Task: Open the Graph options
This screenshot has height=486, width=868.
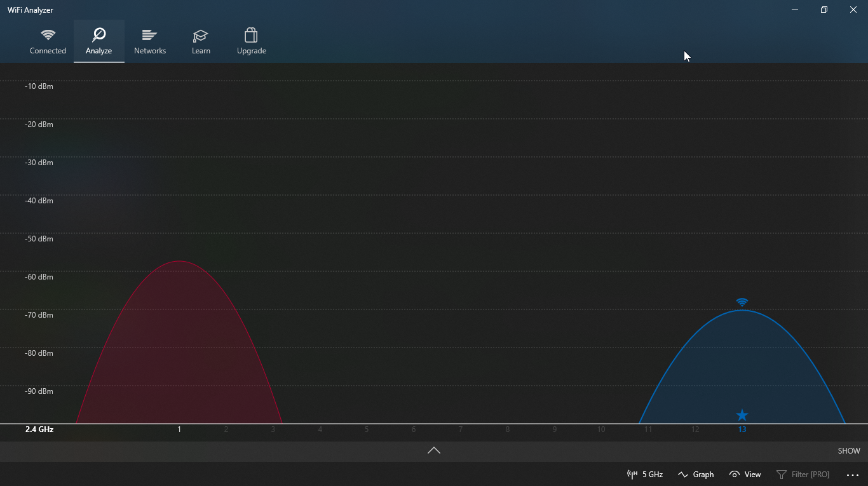Action: coord(696,475)
